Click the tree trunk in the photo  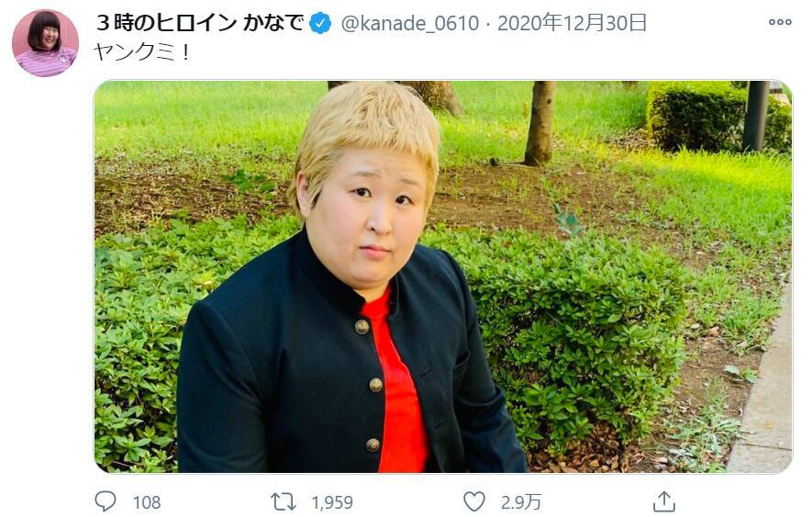click(539, 123)
